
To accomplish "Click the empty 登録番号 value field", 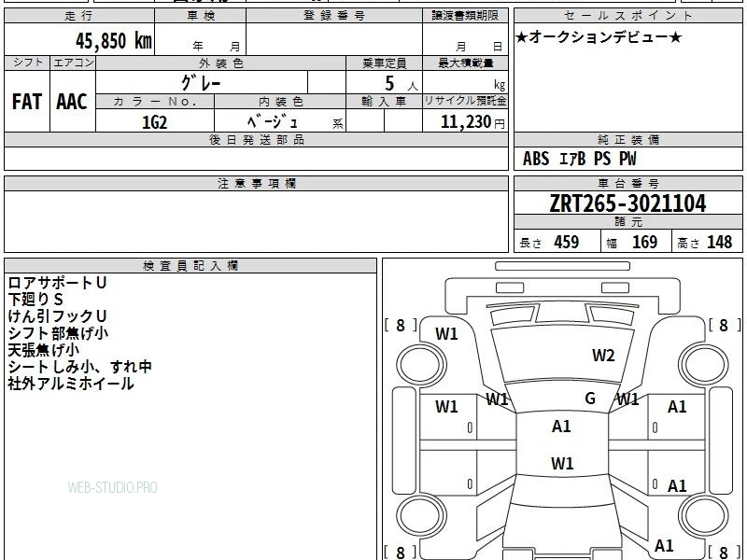I will (x=334, y=39).
